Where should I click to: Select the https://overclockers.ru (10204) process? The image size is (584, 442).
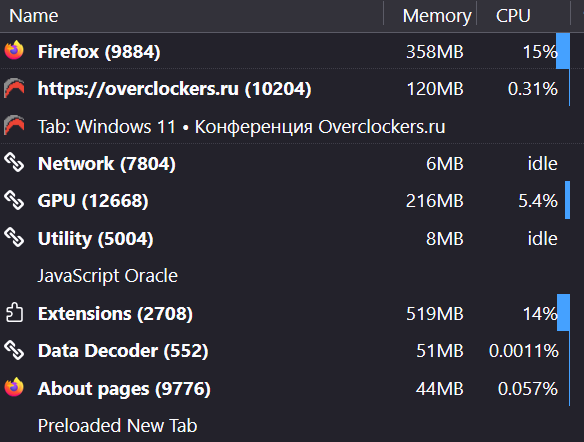[x=174, y=89]
